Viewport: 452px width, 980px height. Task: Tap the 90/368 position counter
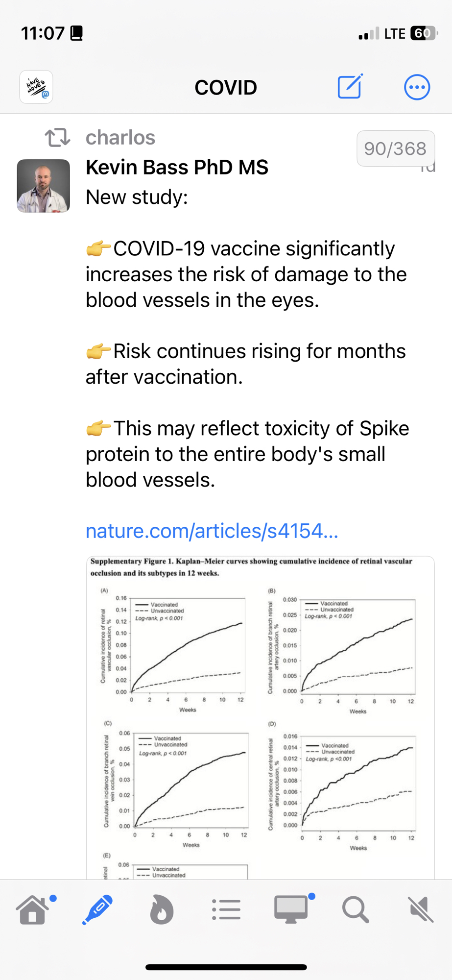coord(395,148)
